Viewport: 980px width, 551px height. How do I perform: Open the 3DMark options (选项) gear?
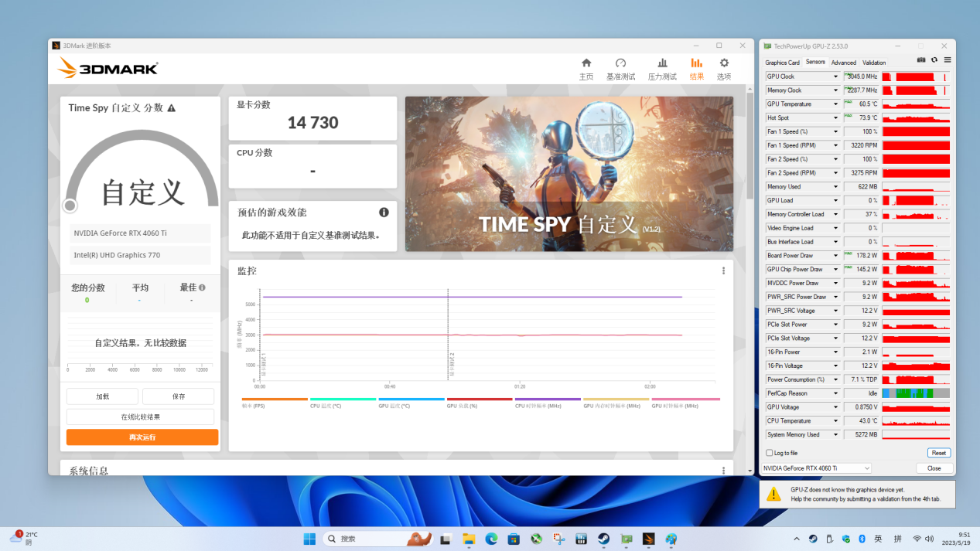[x=724, y=68]
